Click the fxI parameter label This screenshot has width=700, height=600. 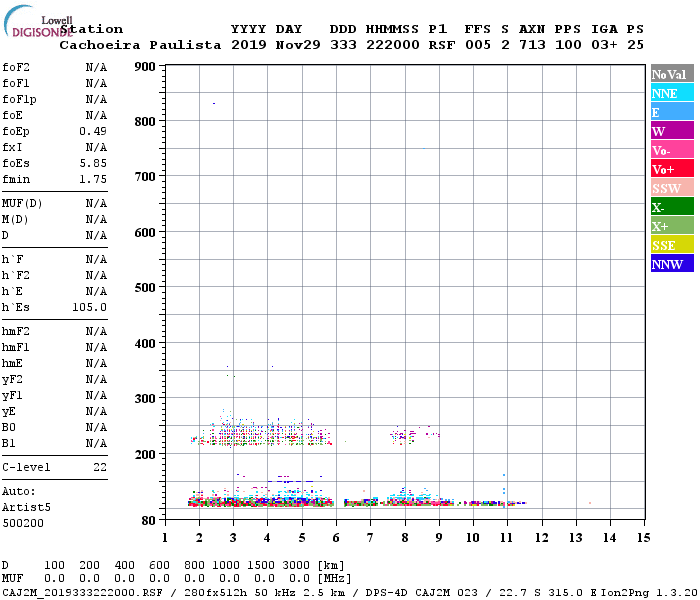12,147
